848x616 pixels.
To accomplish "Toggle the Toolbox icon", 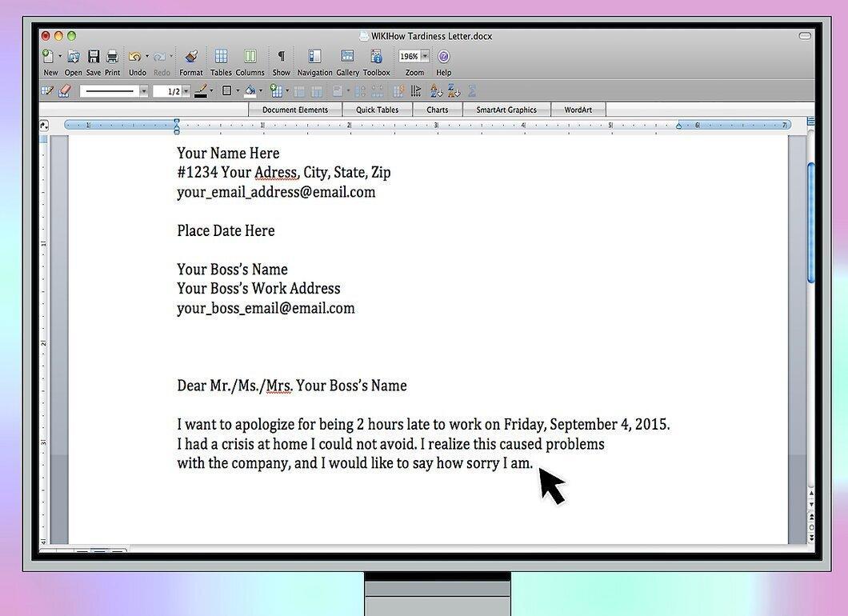I will 377,56.
